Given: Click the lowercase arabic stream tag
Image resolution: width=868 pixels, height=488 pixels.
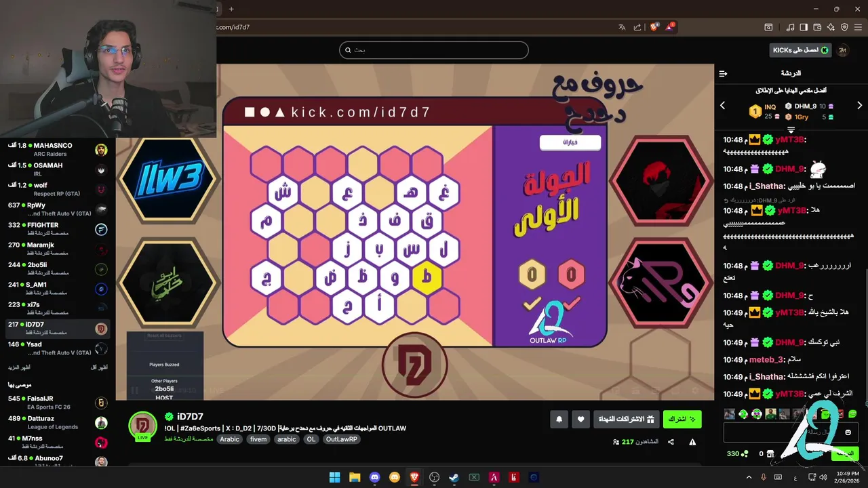Looking at the screenshot, I should pos(287,439).
